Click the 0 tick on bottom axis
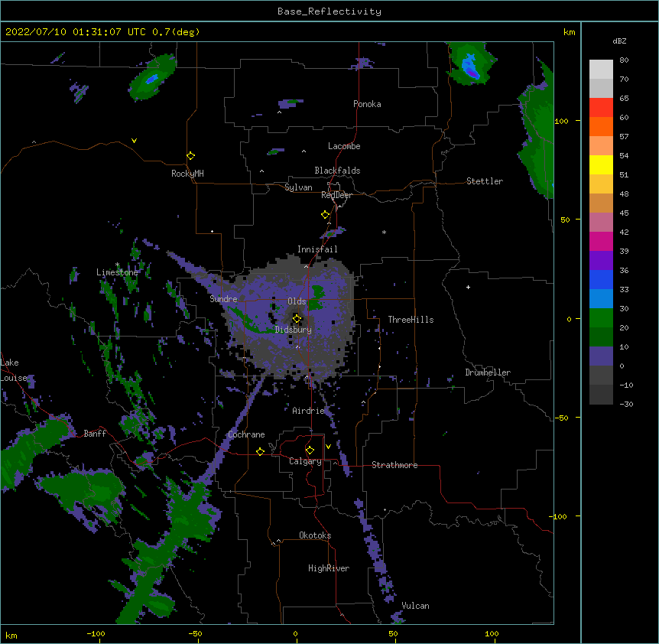Image resolution: width=659 pixels, height=644 pixels. (295, 633)
